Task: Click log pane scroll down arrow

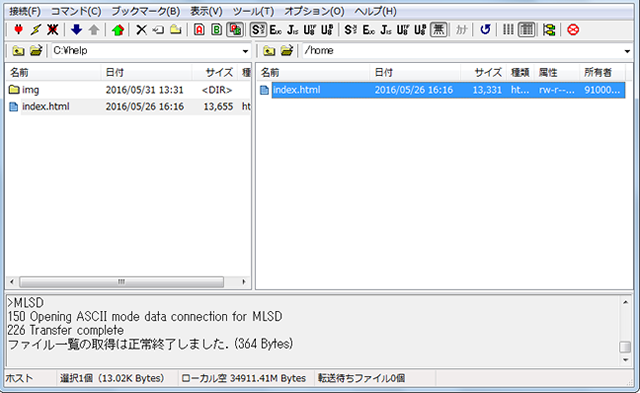Action: click(625, 360)
